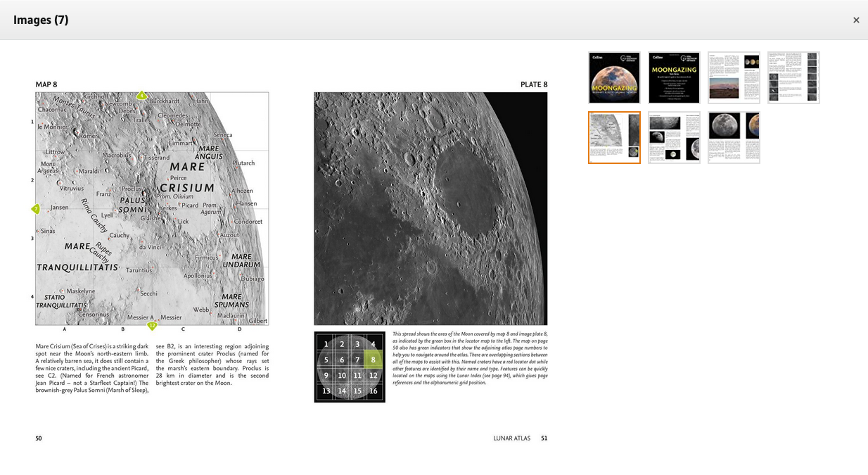Click the observatory logo on the title page thumbnail
The image size is (868, 475).
pos(684,58)
